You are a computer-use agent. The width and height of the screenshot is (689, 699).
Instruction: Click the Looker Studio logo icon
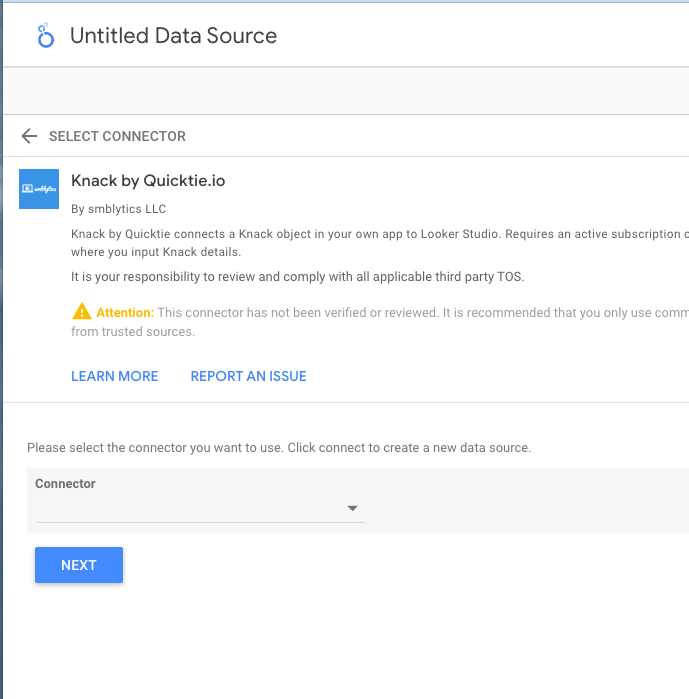(46, 36)
